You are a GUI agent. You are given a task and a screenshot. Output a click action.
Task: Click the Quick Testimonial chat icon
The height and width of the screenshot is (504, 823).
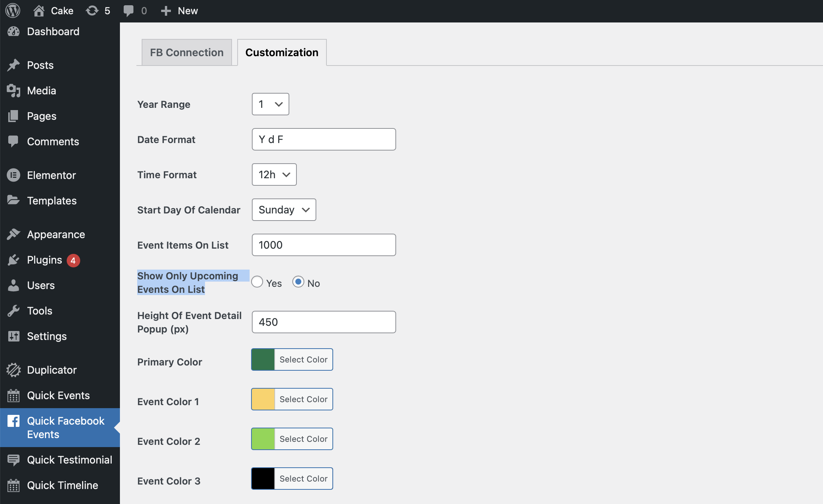click(13, 460)
